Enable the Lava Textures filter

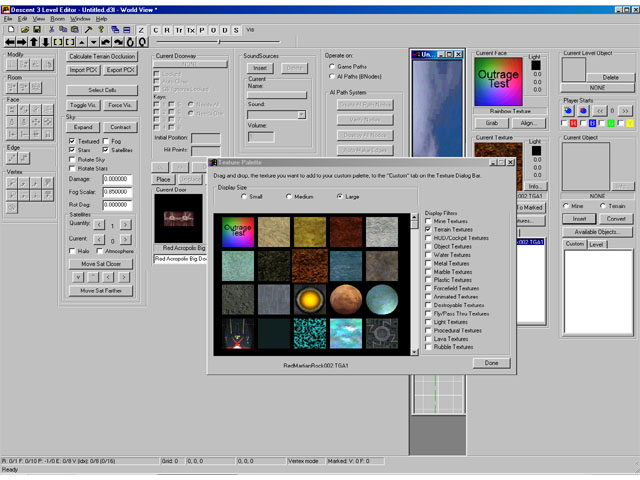pyautogui.click(x=428, y=339)
